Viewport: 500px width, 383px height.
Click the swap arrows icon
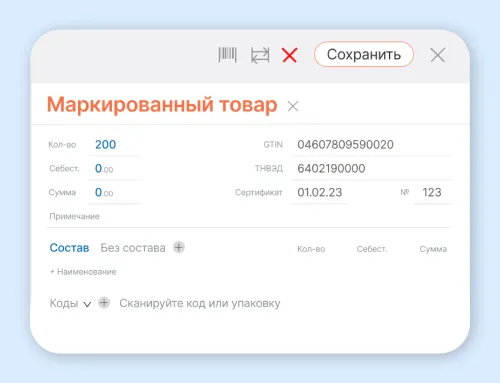(260, 55)
